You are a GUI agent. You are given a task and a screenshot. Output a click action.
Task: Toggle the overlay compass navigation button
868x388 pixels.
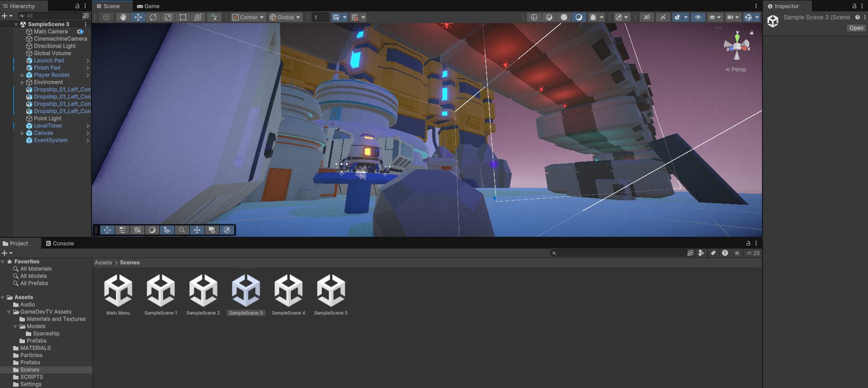coord(227,230)
